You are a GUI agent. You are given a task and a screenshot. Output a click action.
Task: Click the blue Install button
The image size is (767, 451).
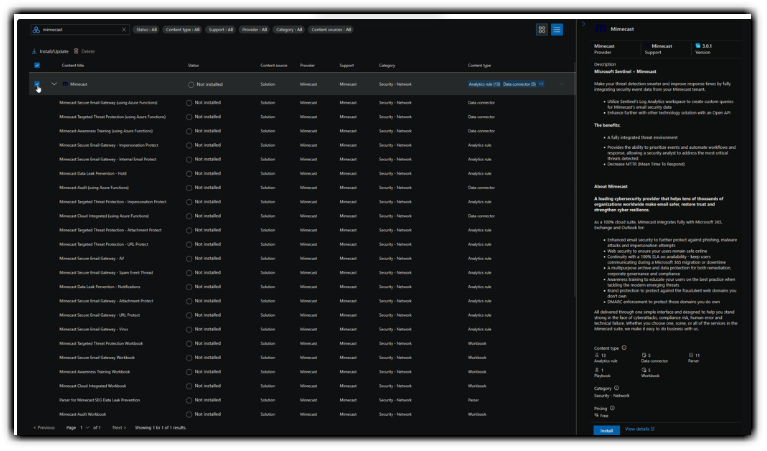605,429
